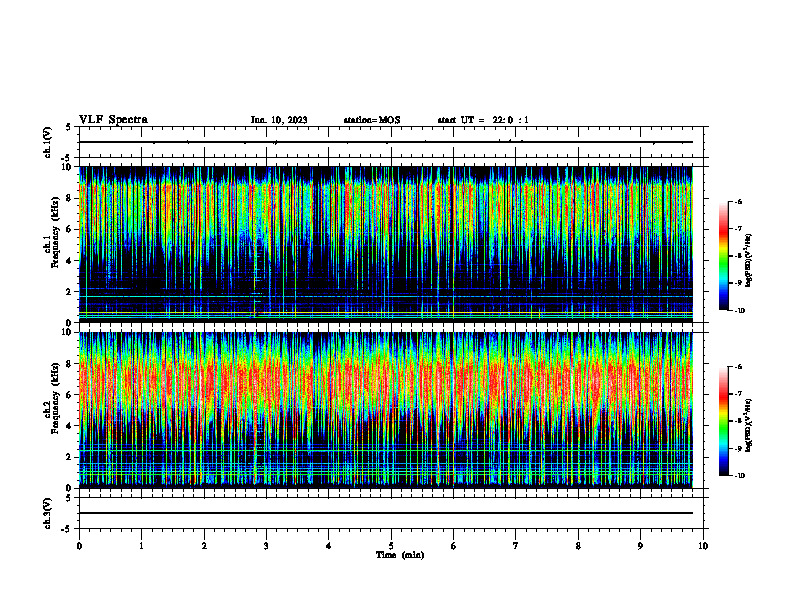Click the "-8" label on ch.1 color bar

point(738,256)
